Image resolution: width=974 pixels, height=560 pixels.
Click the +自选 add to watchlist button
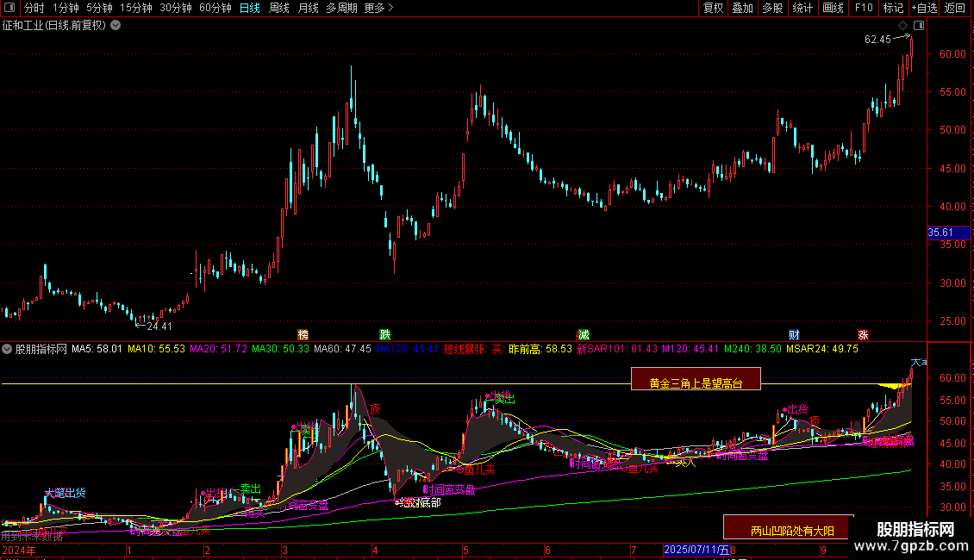[x=924, y=8]
